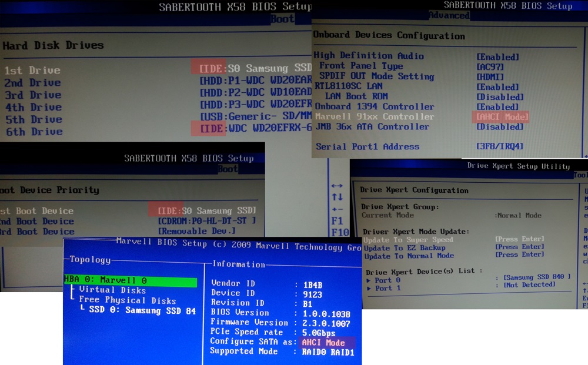Open the Front Panel Type AC97 option
This screenshot has width=588, height=365.
coord(487,66)
